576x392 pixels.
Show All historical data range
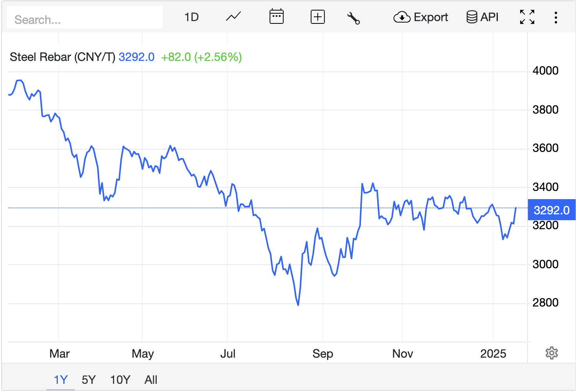pyautogui.click(x=151, y=380)
